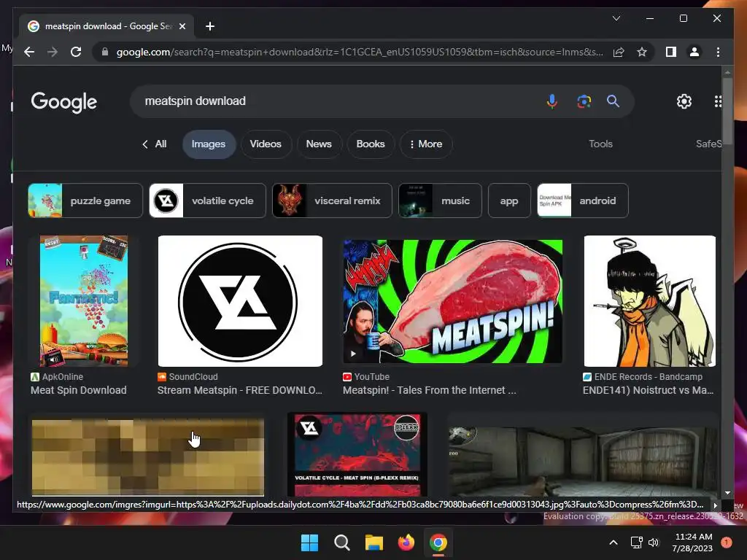
Task: Click the ApkOnline source label
Action: [57, 377]
